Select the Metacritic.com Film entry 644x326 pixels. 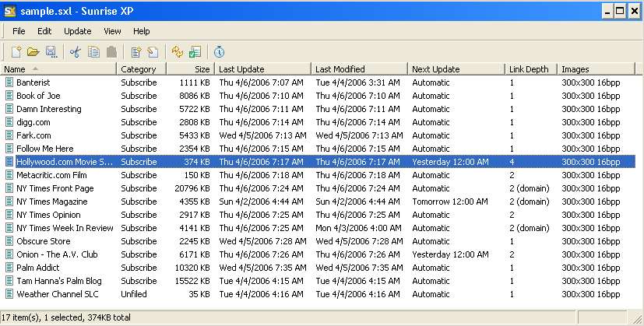click(x=51, y=175)
